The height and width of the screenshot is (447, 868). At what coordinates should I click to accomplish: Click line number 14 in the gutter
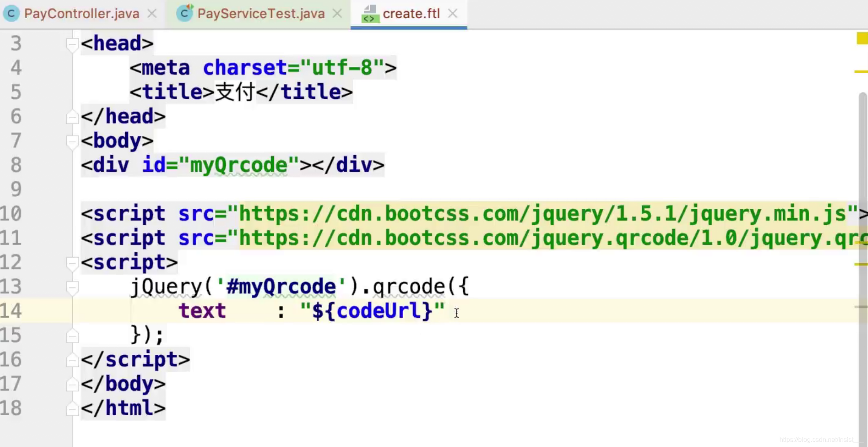(x=11, y=311)
